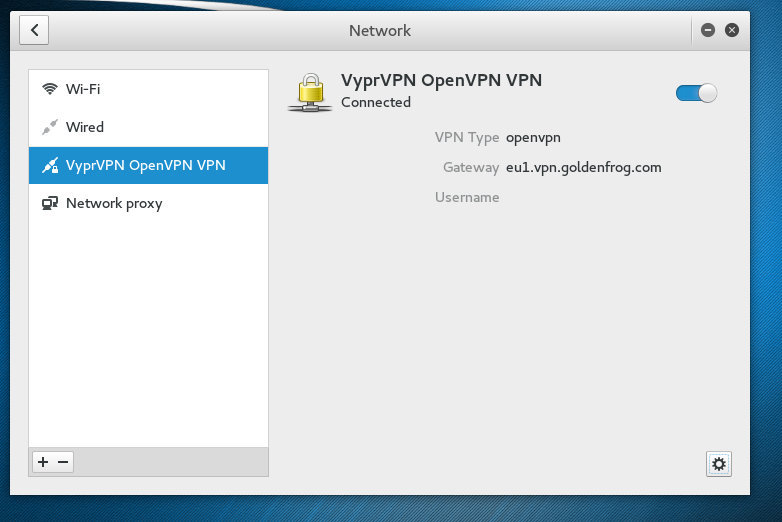
Task: Click the Network window title
Action: coord(380,31)
